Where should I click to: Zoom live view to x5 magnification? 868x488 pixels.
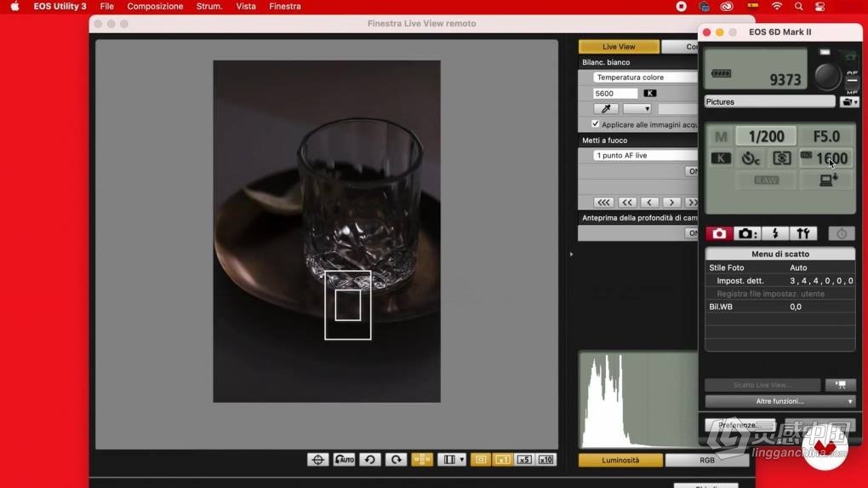[524, 459]
